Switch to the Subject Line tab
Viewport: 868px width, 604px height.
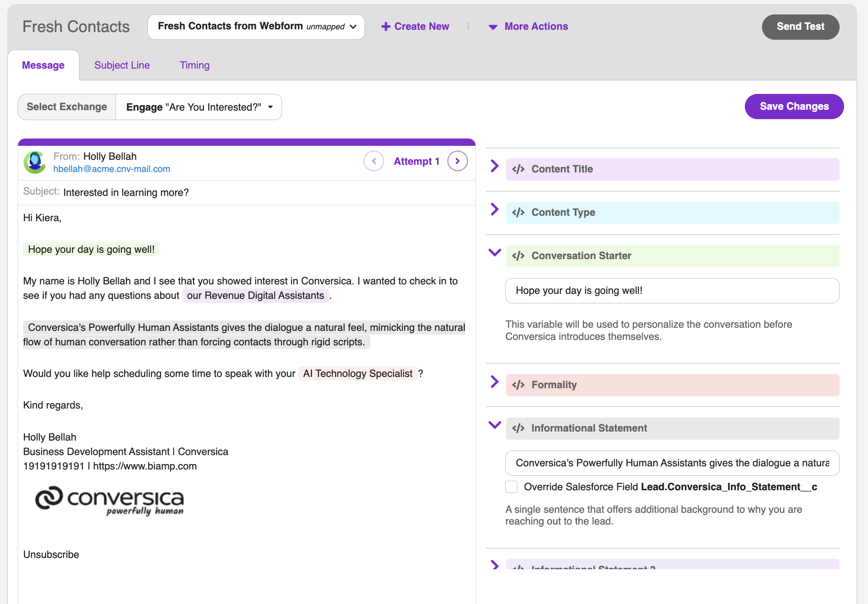(x=122, y=65)
